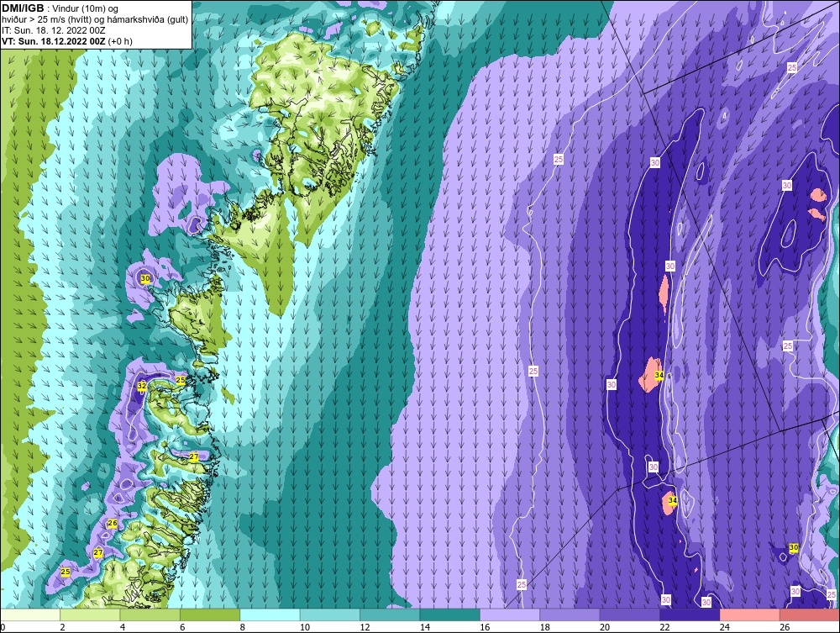Click the 2–4 m/s legend color swatch

(x=90, y=615)
